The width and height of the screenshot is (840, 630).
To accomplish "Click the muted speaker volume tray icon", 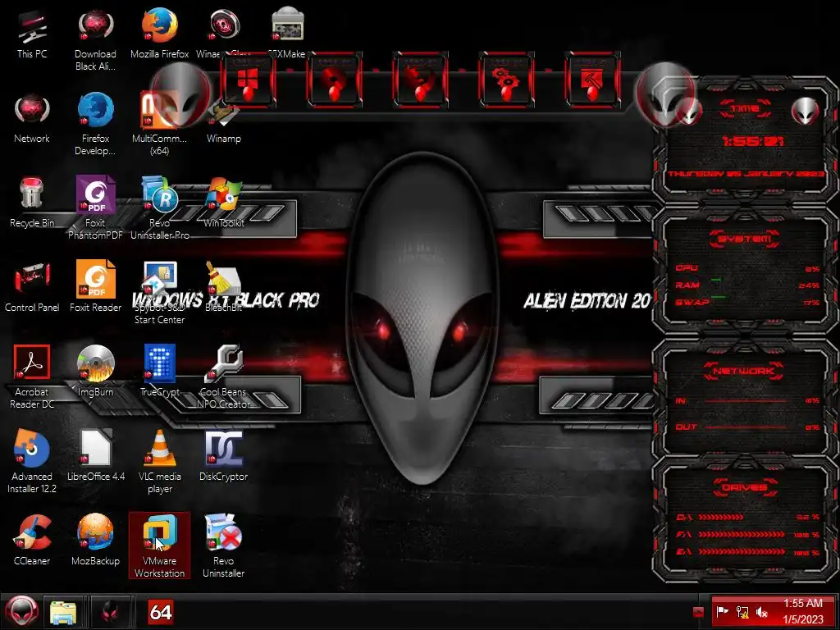I will (x=762, y=612).
